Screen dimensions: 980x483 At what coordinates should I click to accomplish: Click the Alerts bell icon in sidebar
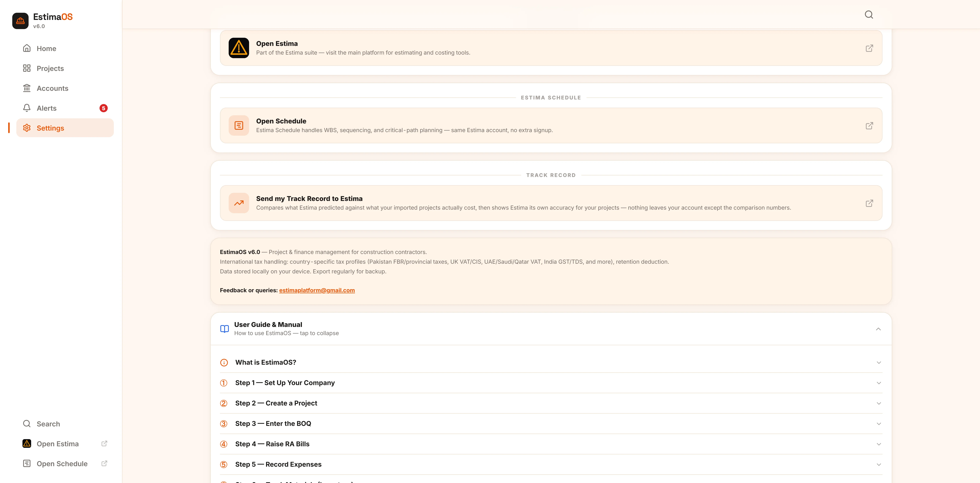pyautogui.click(x=27, y=108)
